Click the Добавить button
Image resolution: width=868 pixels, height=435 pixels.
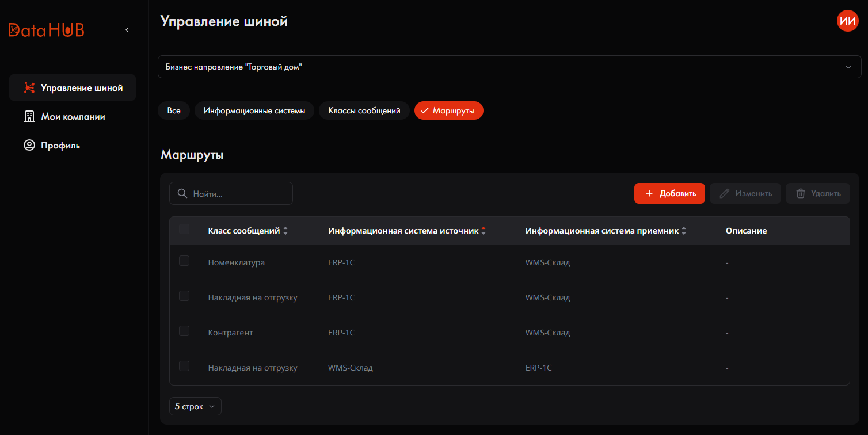click(669, 193)
